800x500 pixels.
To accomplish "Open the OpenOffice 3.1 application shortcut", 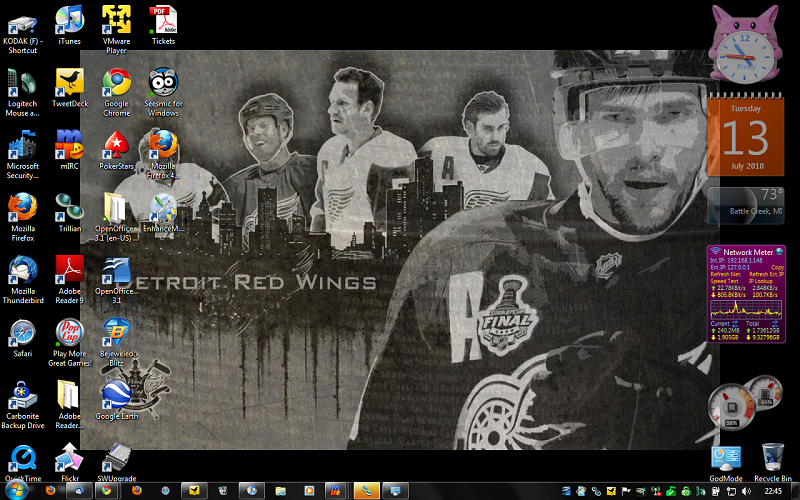I will pyautogui.click(x=116, y=280).
